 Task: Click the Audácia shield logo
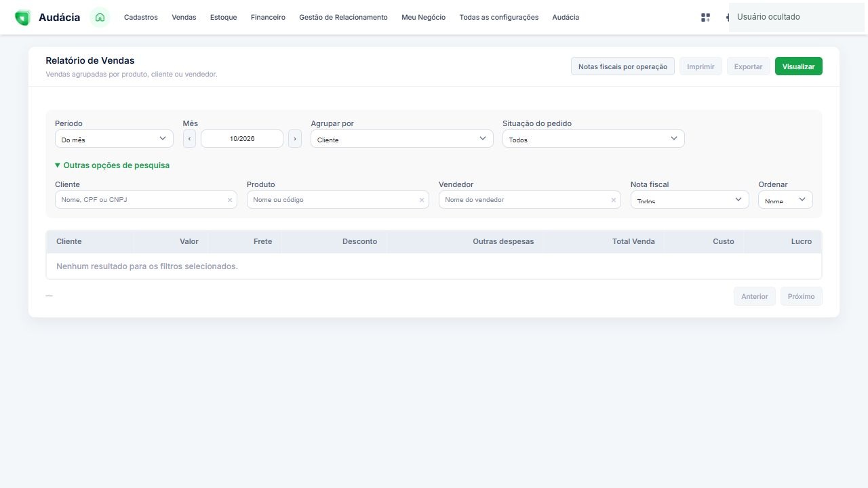pos(22,18)
